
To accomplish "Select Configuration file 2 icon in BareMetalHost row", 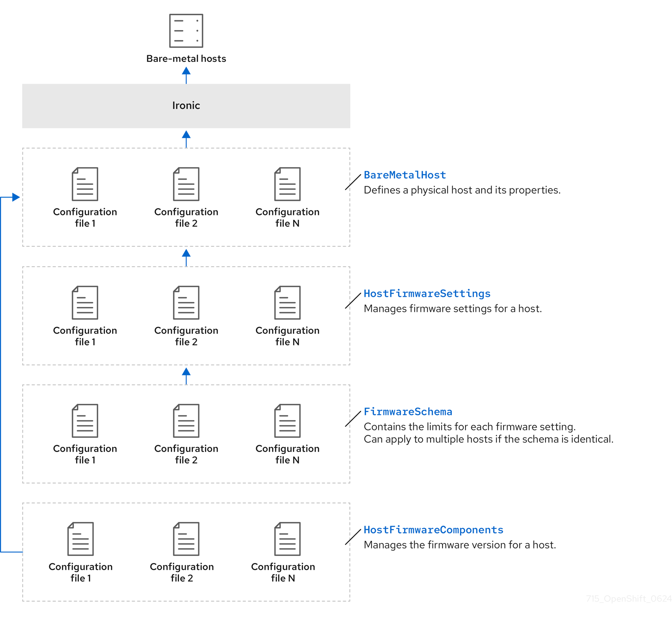I will (186, 184).
